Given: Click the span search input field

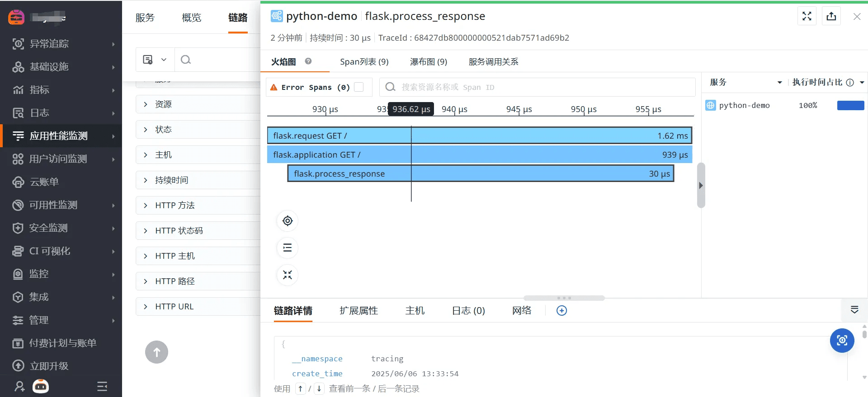Looking at the screenshot, I should (542, 87).
